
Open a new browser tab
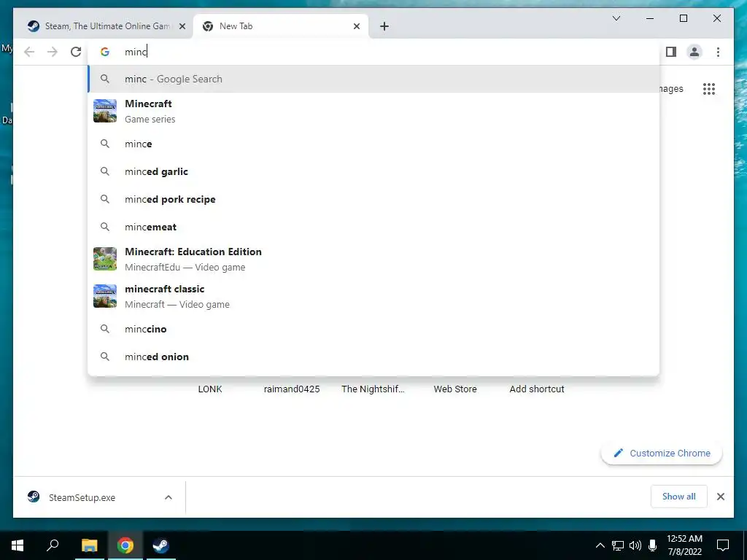(384, 27)
